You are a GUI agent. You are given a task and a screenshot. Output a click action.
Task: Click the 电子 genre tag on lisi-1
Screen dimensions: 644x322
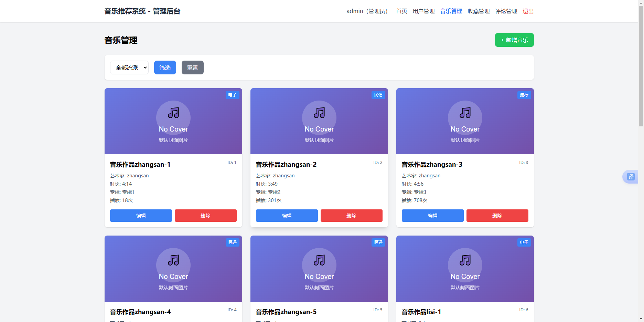(x=524, y=242)
